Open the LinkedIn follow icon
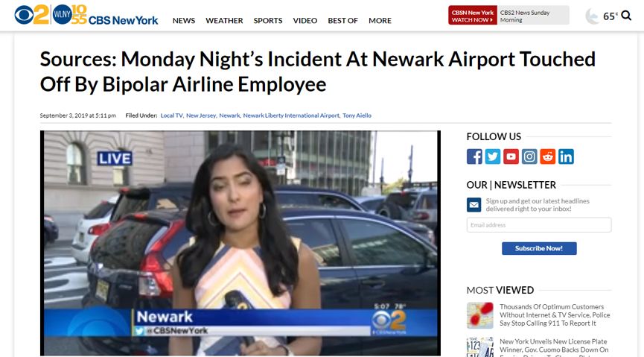The image size is (644, 357). (566, 157)
